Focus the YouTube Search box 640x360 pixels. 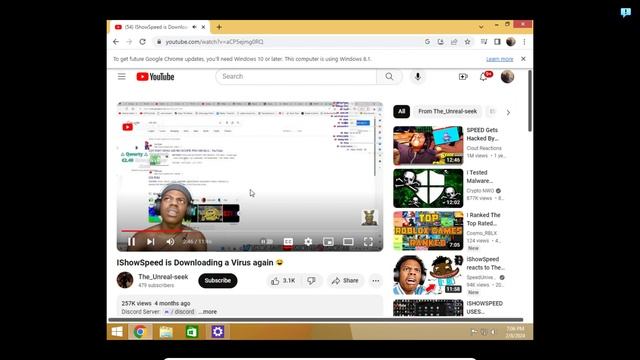(296, 76)
